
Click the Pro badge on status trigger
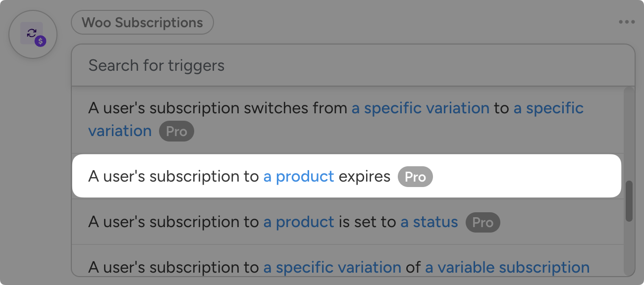483,223
